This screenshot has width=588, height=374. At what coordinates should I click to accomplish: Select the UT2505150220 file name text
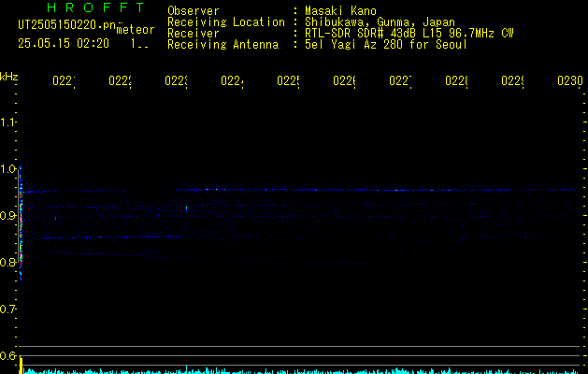point(66,25)
